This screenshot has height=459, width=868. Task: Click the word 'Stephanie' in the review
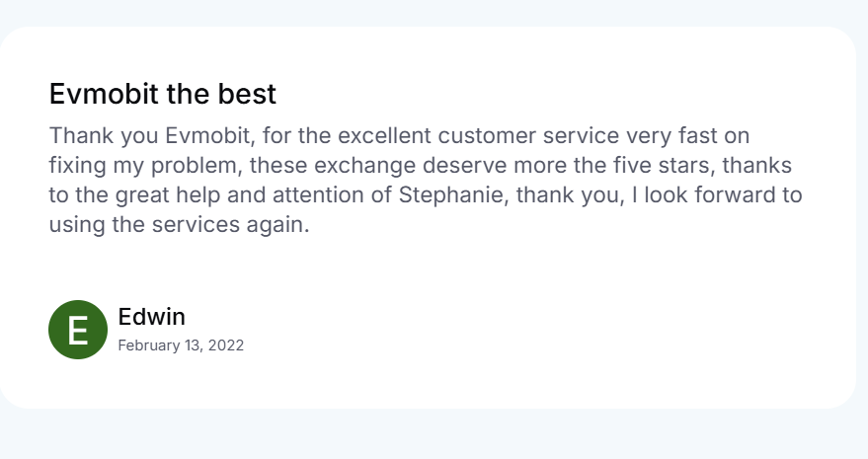tap(451, 194)
